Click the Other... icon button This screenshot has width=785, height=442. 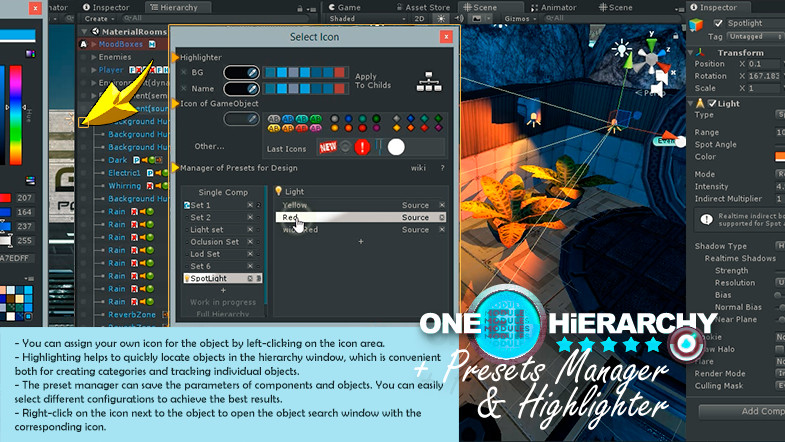[209, 146]
